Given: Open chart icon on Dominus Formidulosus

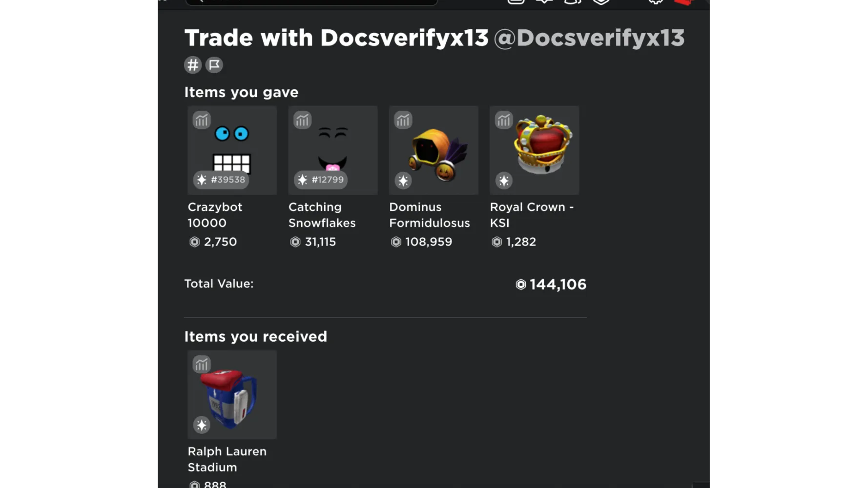Looking at the screenshot, I should point(403,120).
